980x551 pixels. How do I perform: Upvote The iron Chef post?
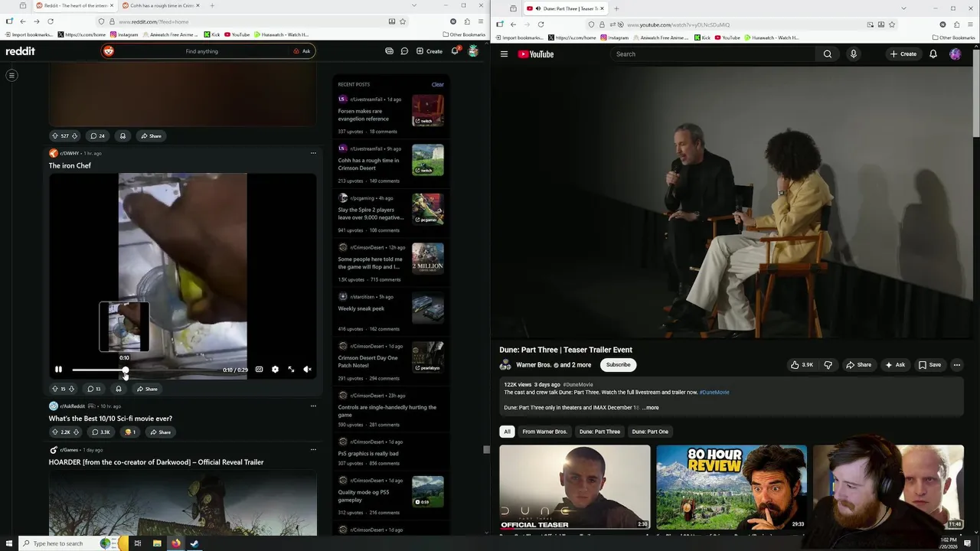point(54,389)
